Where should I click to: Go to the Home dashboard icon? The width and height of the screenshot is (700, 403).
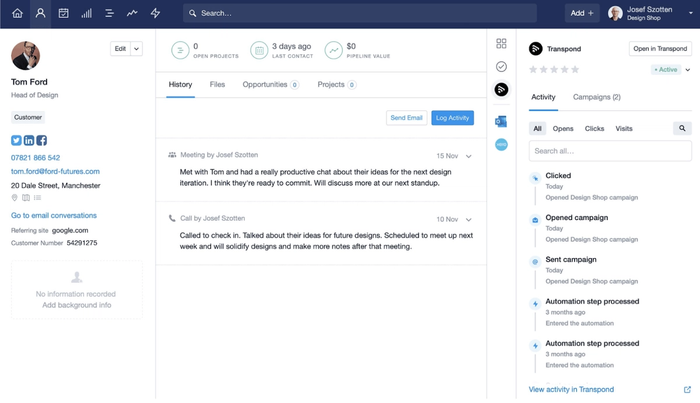17,13
